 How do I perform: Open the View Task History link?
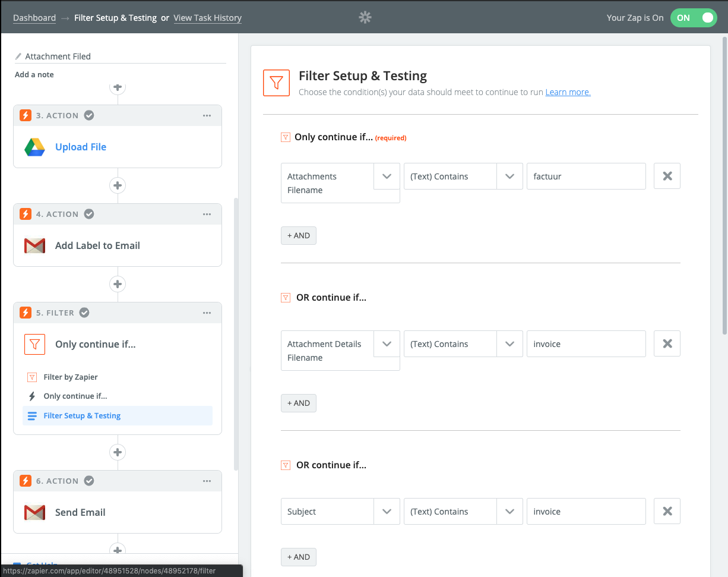point(208,18)
